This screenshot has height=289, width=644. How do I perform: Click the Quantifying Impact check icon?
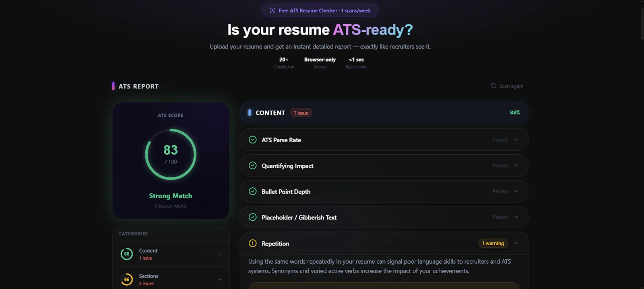point(253,165)
